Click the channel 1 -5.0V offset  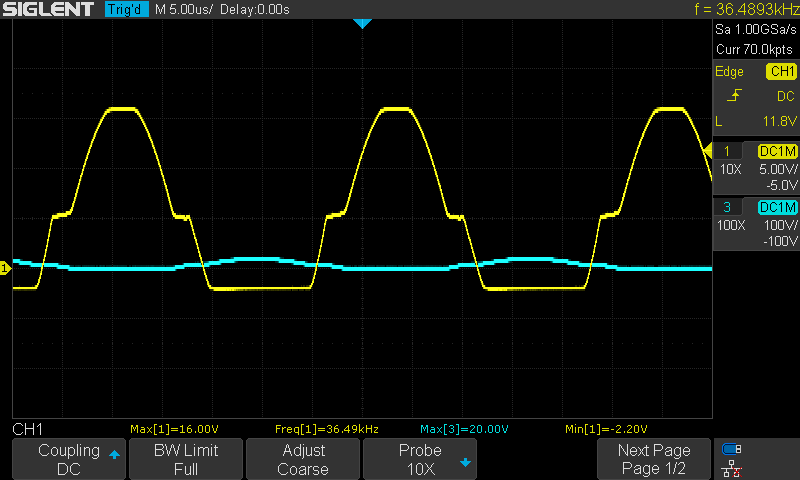point(781,185)
